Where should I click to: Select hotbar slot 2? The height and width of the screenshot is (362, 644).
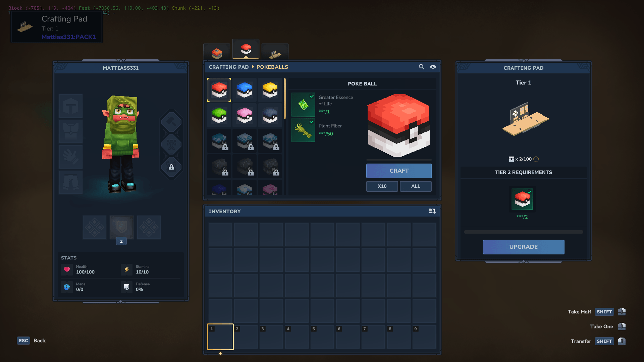click(x=246, y=337)
